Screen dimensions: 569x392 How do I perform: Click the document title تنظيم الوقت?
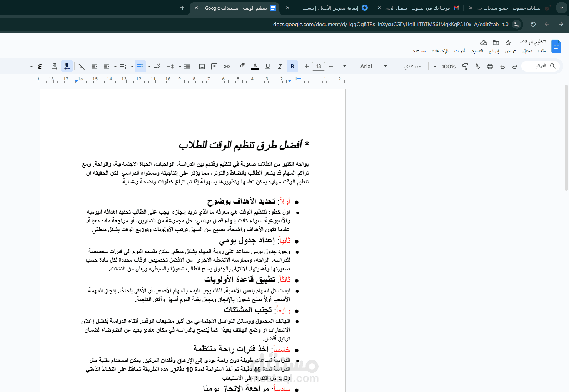coord(533,42)
